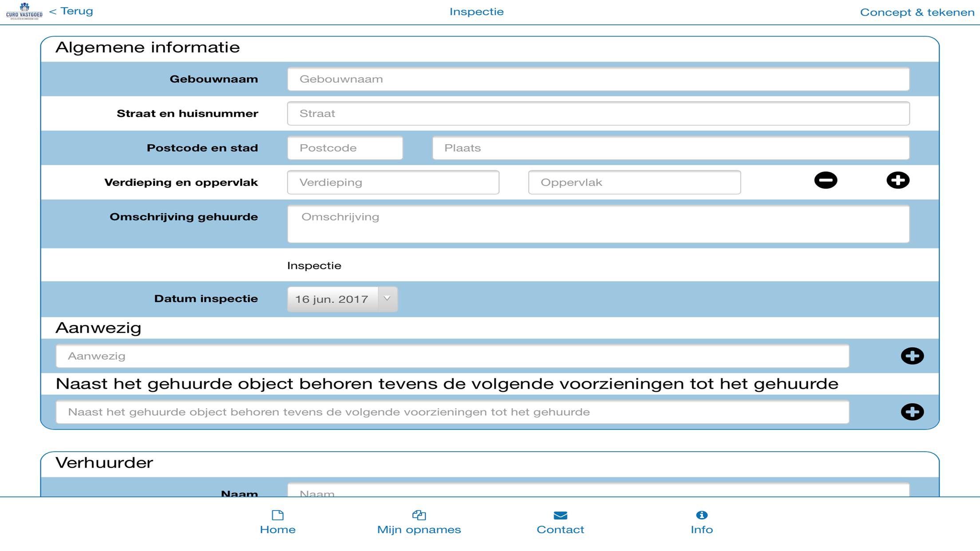Open Contact envelope icon
The image size is (980, 551).
click(x=560, y=516)
